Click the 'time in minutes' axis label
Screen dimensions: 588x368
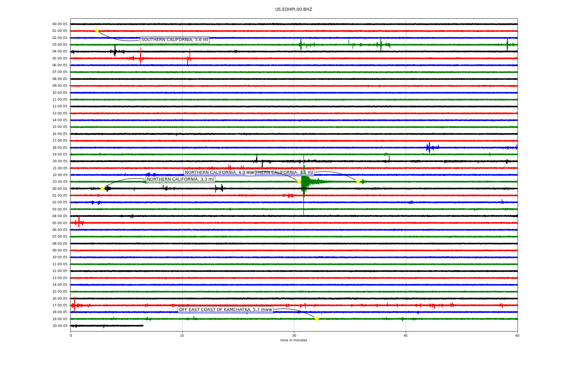click(294, 340)
